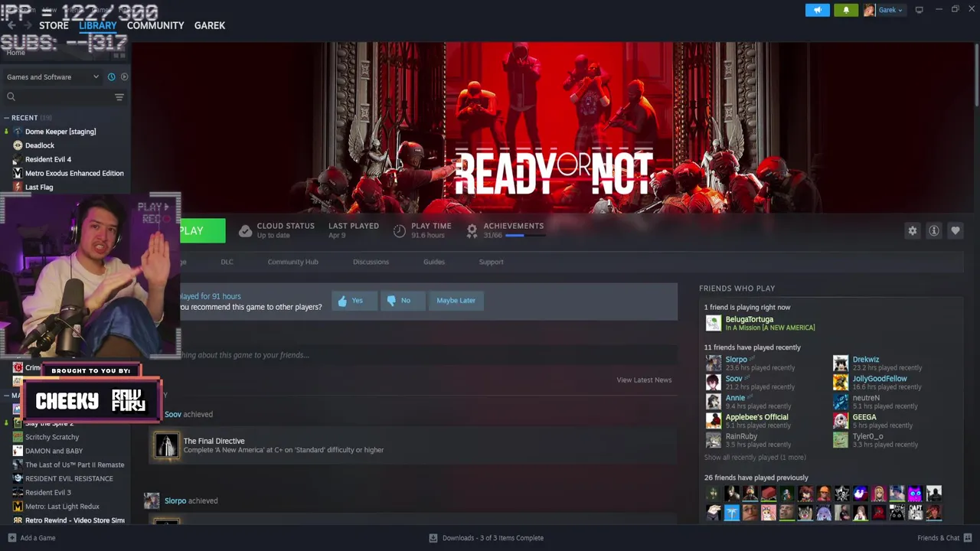Viewport: 980px width, 551px height.
Task: Click Show all recently played link
Action: pyautogui.click(x=755, y=458)
